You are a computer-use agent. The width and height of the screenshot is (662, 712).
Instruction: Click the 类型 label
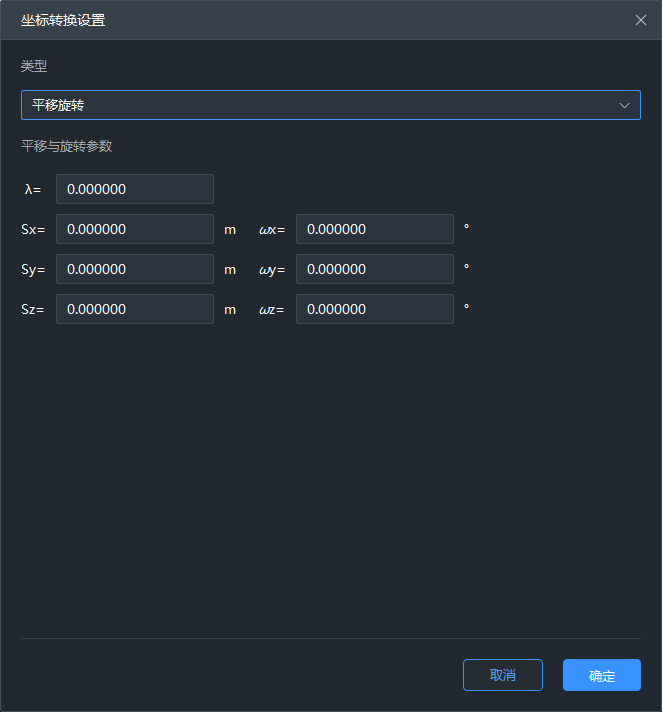pos(34,66)
